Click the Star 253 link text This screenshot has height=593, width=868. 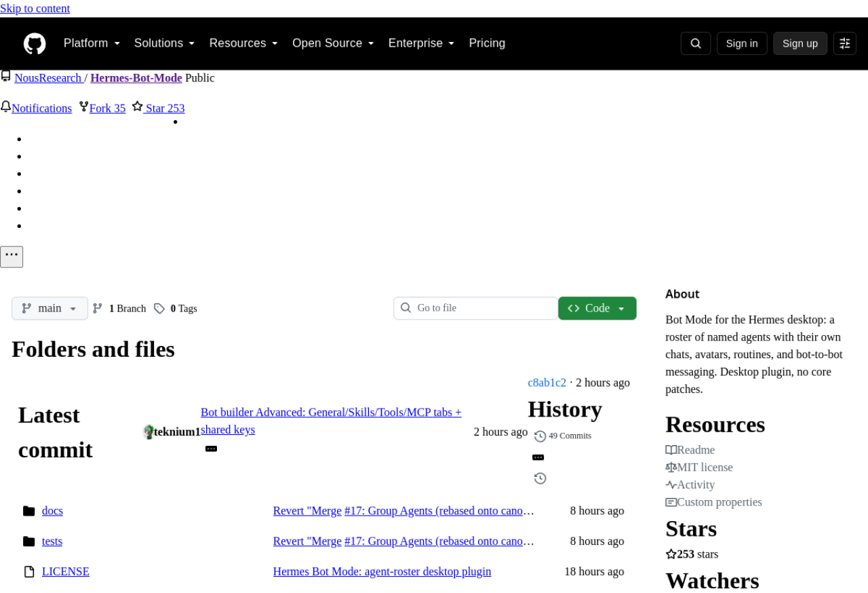coord(165,109)
